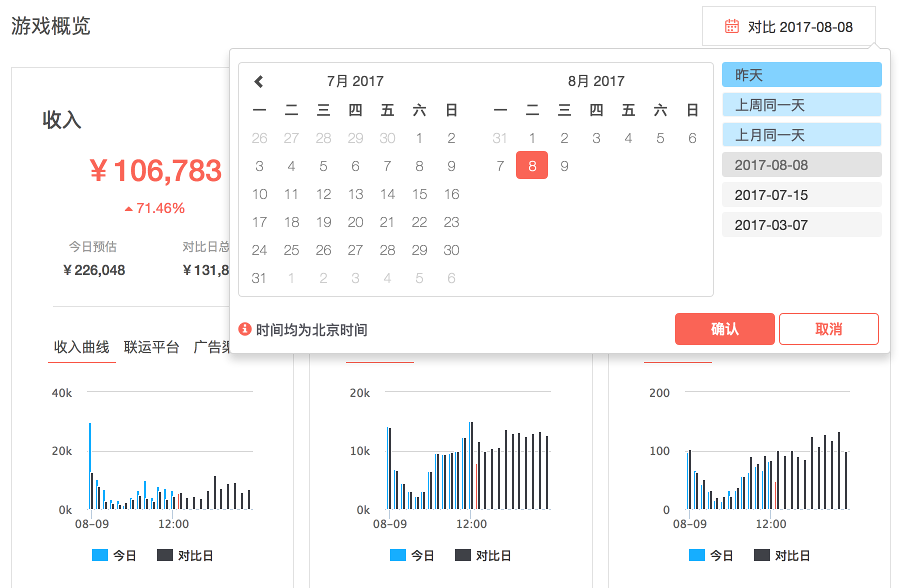Pick greyed June 26 in July calendar
This screenshot has height=588, width=902.
pyautogui.click(x=259, y=138)
